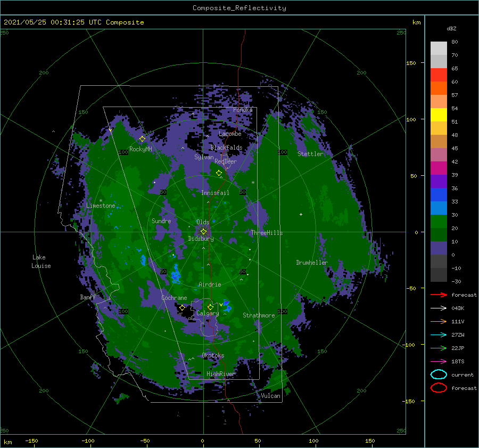Click the Olds label
Viewport: 479px width, 448px height.
203,222
